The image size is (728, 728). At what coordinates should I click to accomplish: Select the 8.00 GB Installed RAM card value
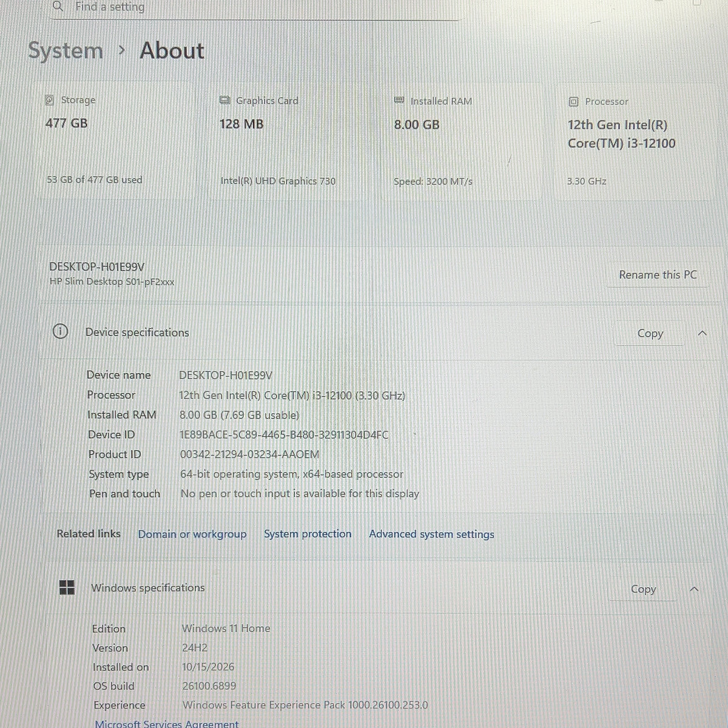[417, 125]
